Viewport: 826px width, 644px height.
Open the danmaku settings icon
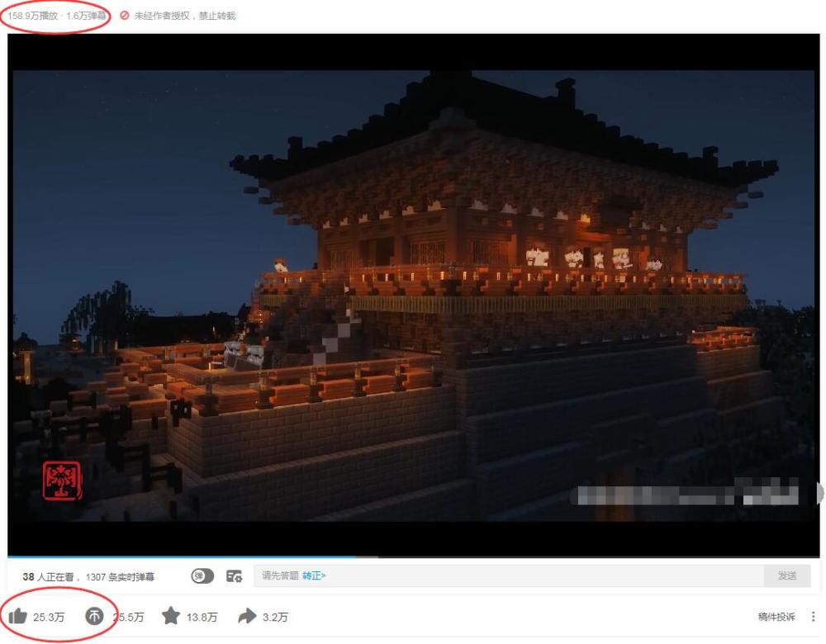click(234, 576)
